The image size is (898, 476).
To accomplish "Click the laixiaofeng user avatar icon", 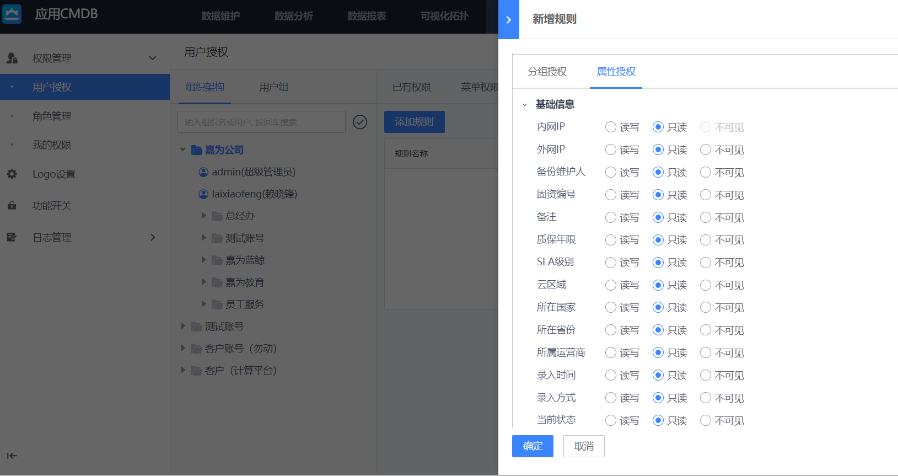I will tap(203, 194).
